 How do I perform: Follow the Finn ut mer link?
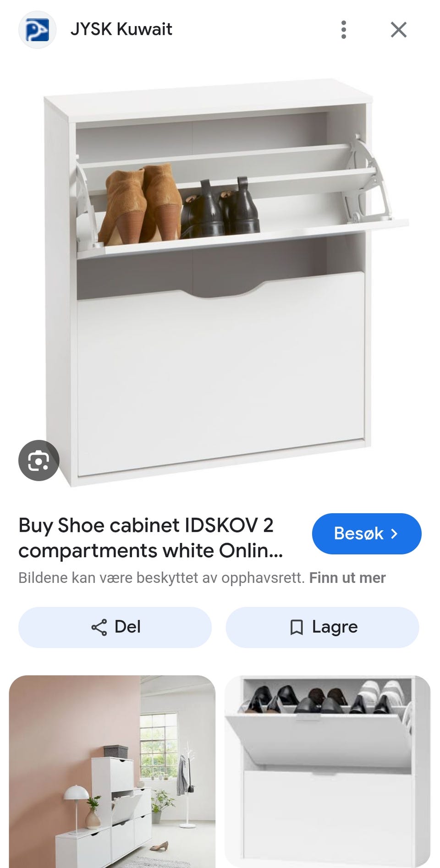[x=347, y=577]
